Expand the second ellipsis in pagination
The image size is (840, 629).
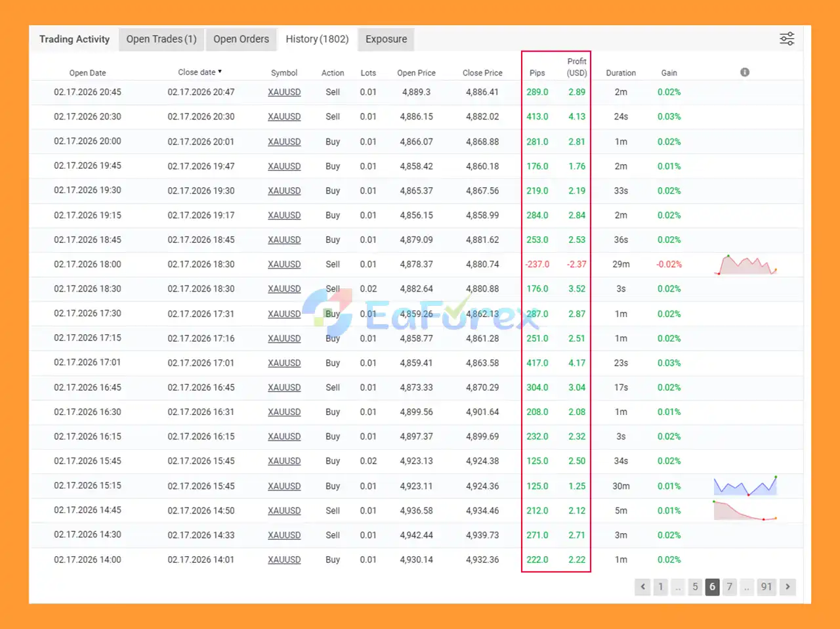tap(747, 586)
